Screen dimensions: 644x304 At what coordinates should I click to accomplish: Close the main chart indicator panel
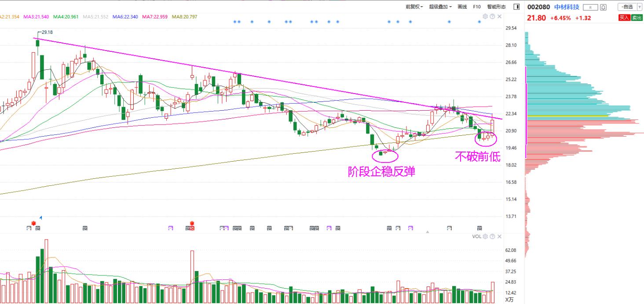pos(499,16)
